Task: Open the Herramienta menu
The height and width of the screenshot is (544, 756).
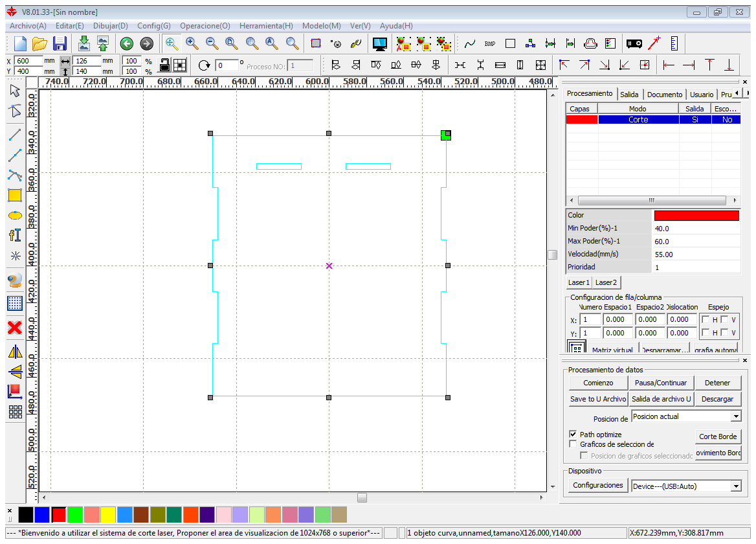Action: 266,26
